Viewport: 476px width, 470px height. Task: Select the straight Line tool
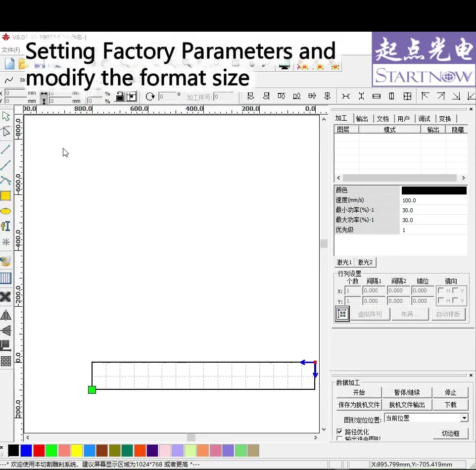(6, 149)
